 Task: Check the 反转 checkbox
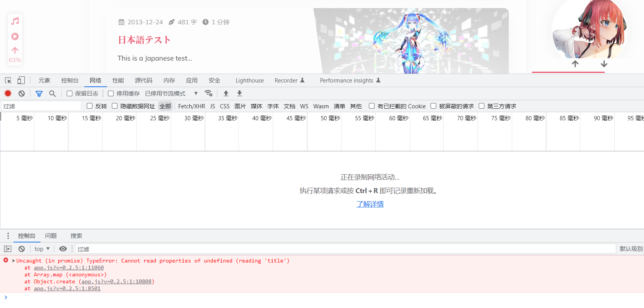point(89,106)
